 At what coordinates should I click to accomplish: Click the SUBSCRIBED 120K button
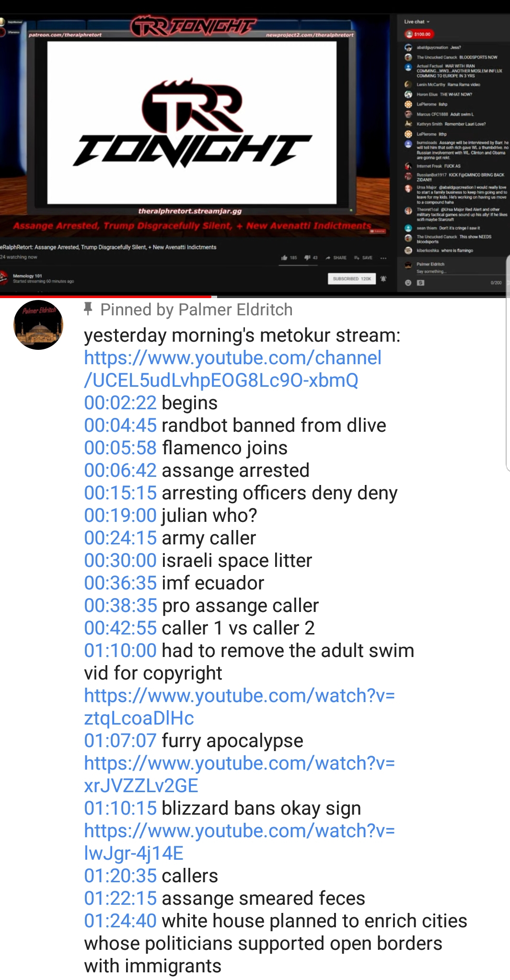click(352, 278)
